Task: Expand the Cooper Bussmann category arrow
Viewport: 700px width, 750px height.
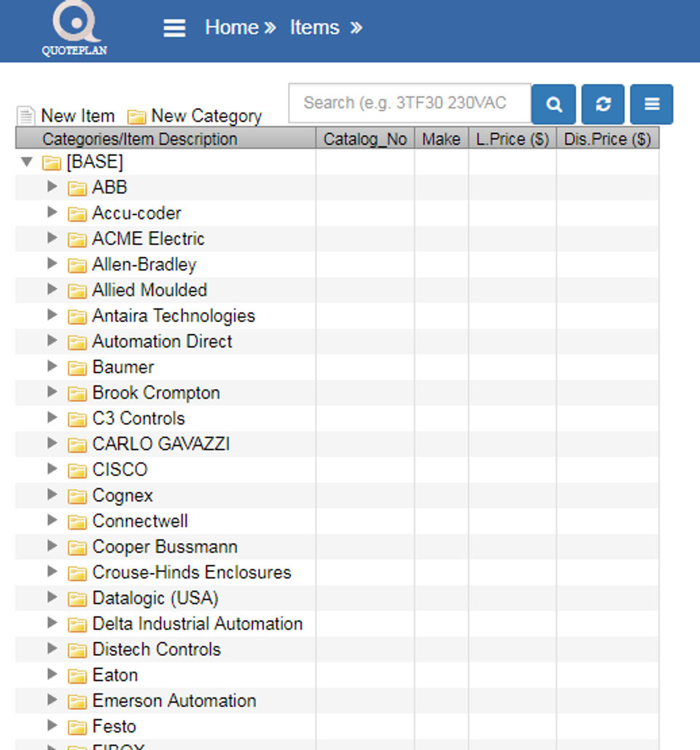Action: (x=52, y=546)
